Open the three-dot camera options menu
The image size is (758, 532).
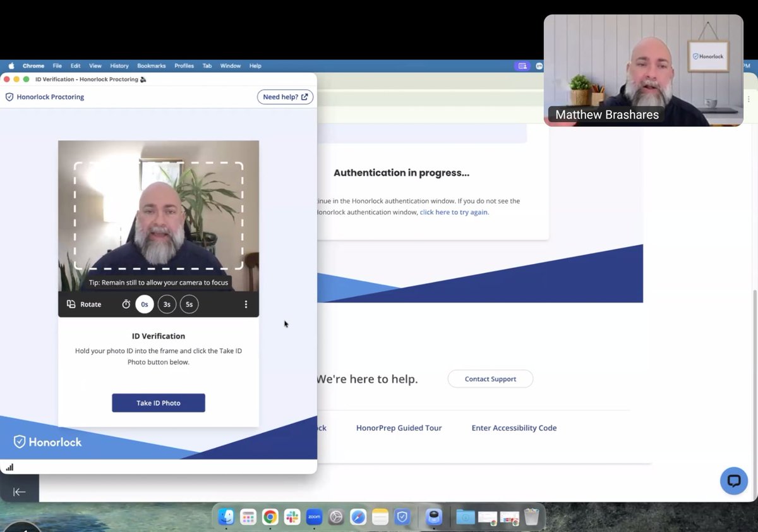pyautogui.click(x=246, y=305)
